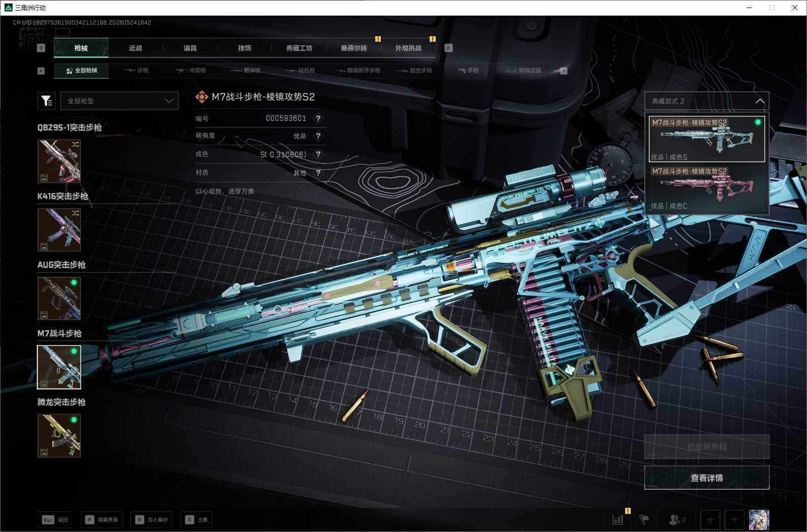Click the shuffle icon on QBZ95-1 skin

coord(75,145)
